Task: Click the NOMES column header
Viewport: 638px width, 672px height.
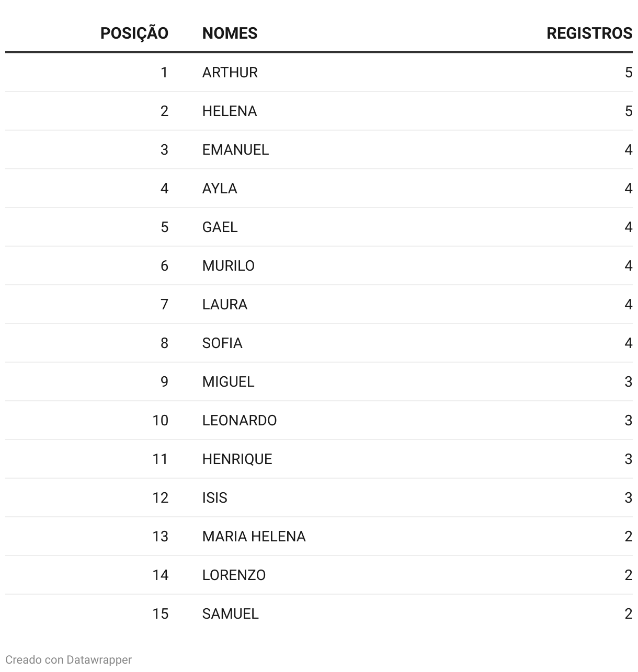Action: (x=230, y=33)
